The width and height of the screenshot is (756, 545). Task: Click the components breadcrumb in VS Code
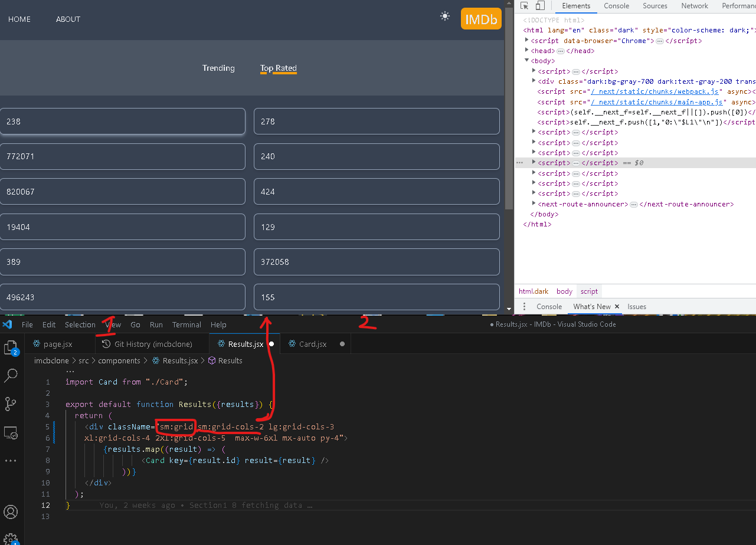pyautogui.click(x=119, y=360)
